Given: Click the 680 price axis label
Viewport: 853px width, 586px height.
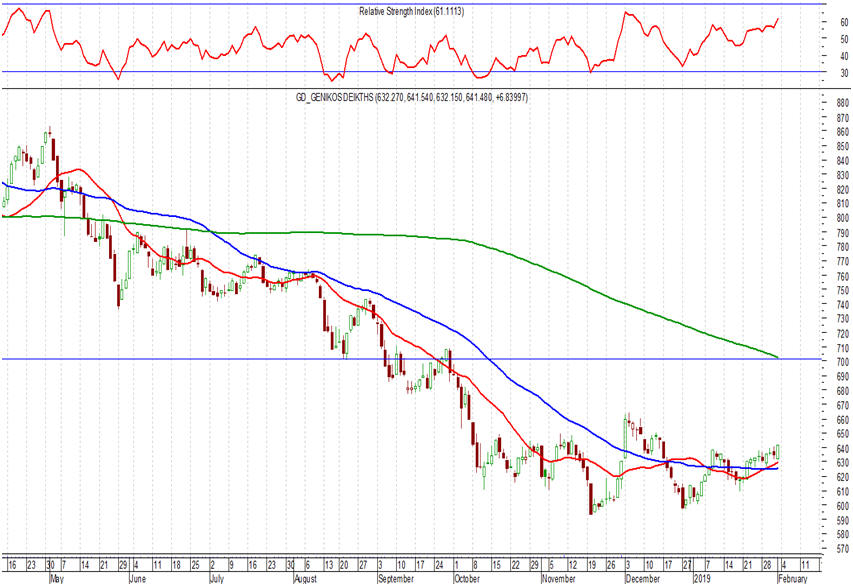Looking at the screenshot, I should (843, 391).
